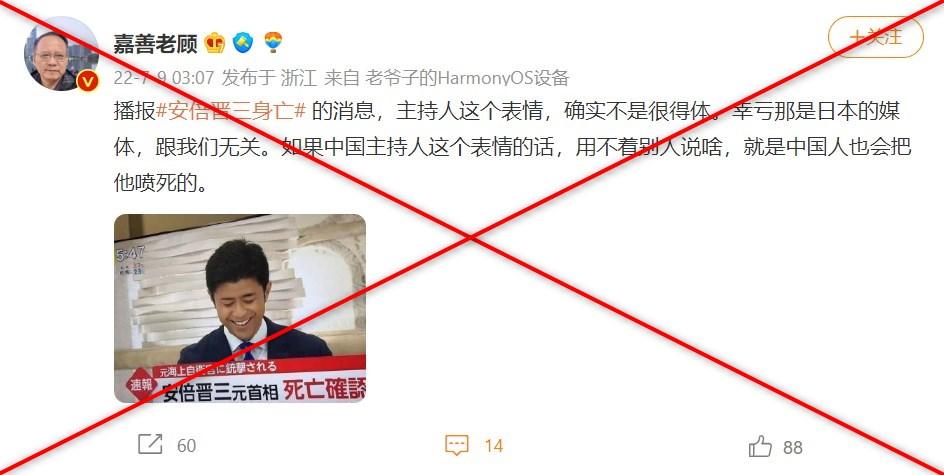Click the 老爷子的HarmonyOS设备 source link

[467, 78]
